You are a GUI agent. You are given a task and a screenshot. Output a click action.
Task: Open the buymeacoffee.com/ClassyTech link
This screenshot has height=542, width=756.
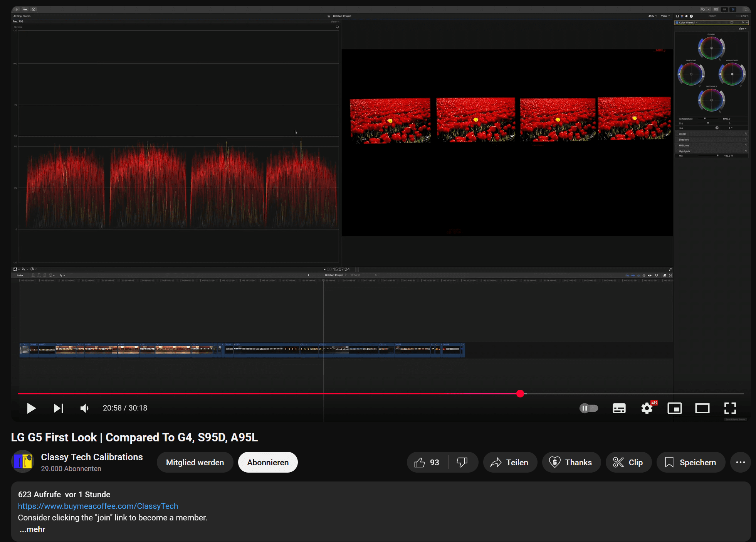98,506
